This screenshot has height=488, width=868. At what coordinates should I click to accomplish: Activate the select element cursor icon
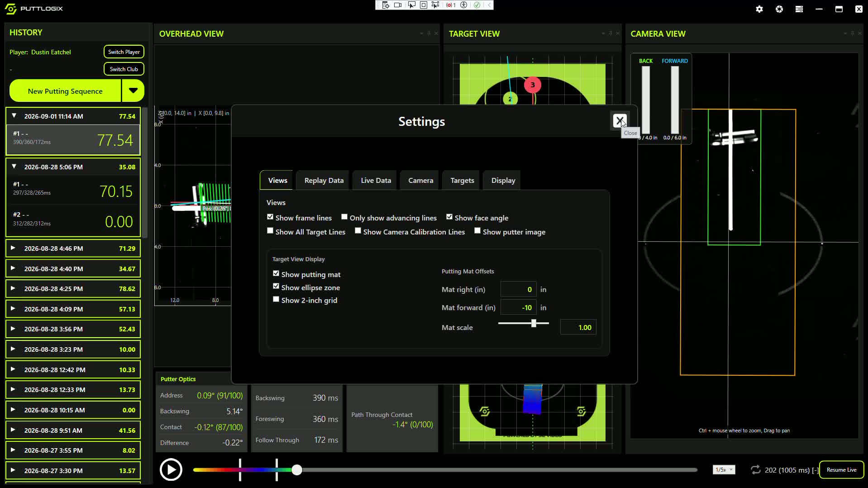(x=411, y=5)
